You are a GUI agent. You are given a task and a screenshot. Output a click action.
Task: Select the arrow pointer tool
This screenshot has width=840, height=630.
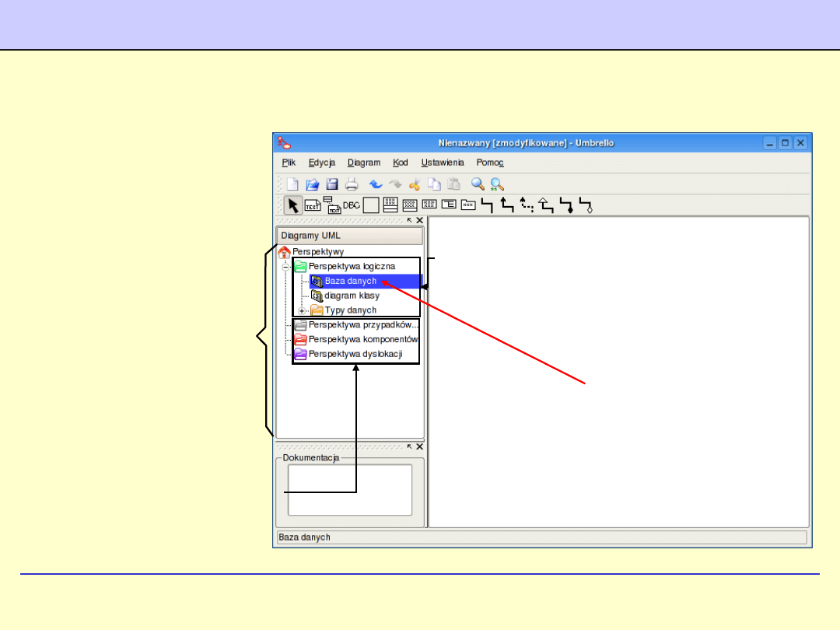tap(293, 205)
